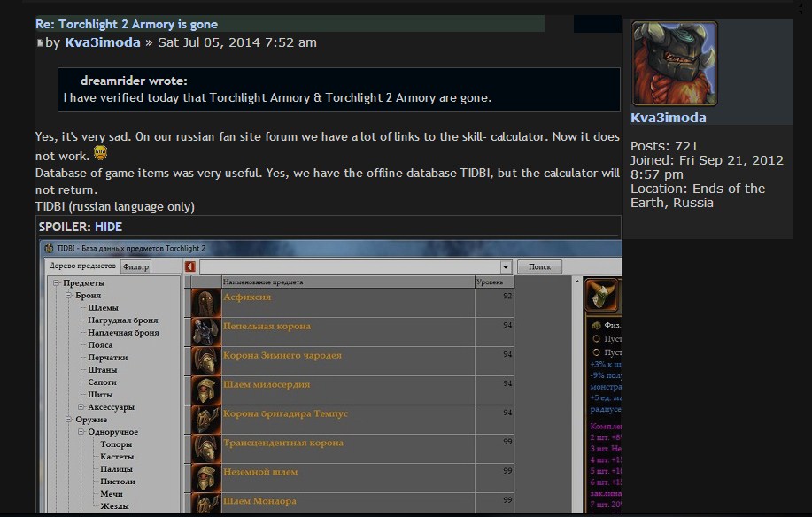This screenshot has height=517, width=812.
Task: Click the Шлем милосердия item icon
Action: click(206, 390)
